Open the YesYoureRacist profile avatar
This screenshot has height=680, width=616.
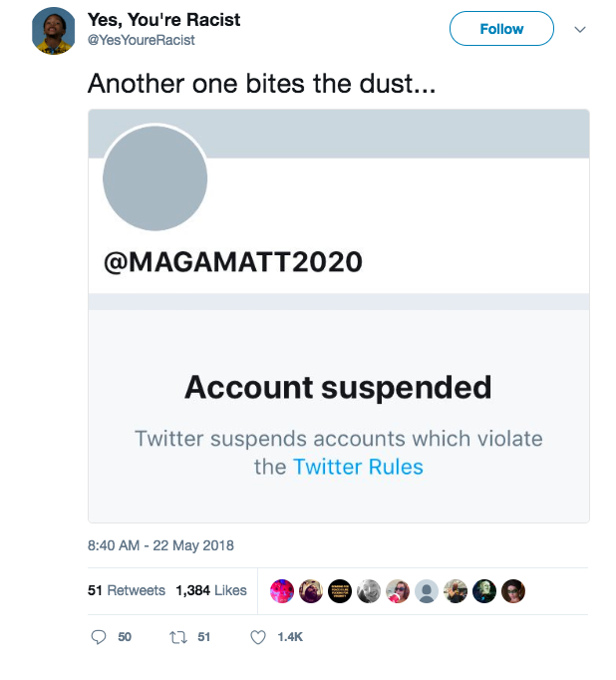coord(54,30)
